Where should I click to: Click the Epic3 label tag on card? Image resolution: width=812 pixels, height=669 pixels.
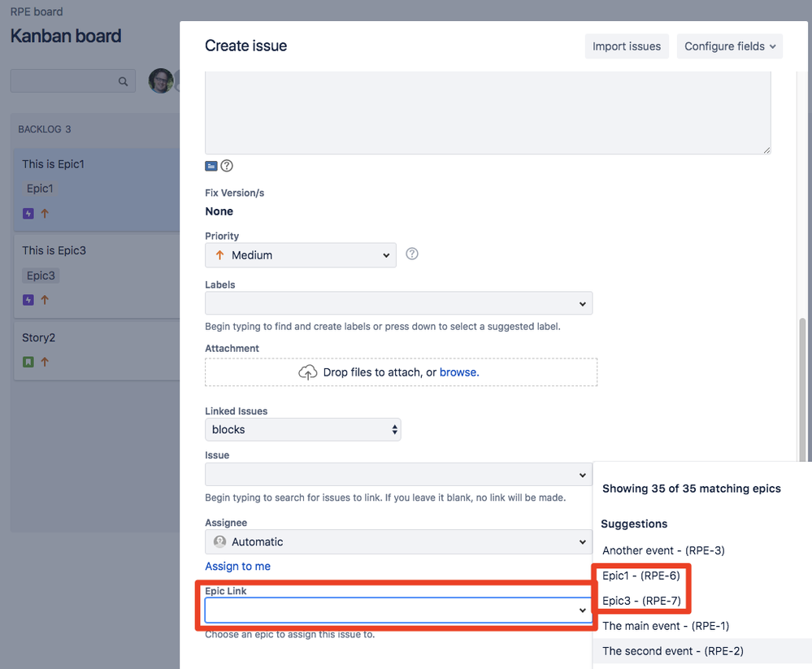[41, 276]
